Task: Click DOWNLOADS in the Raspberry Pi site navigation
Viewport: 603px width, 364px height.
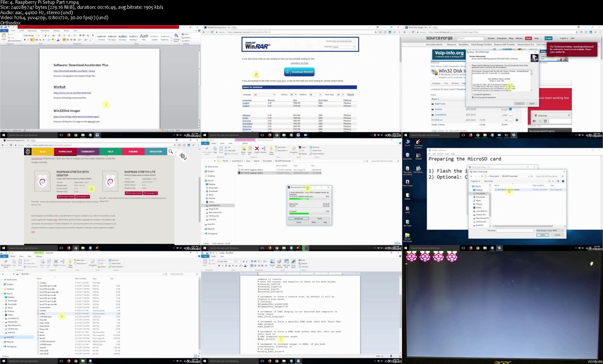Action: click(65, 152)
